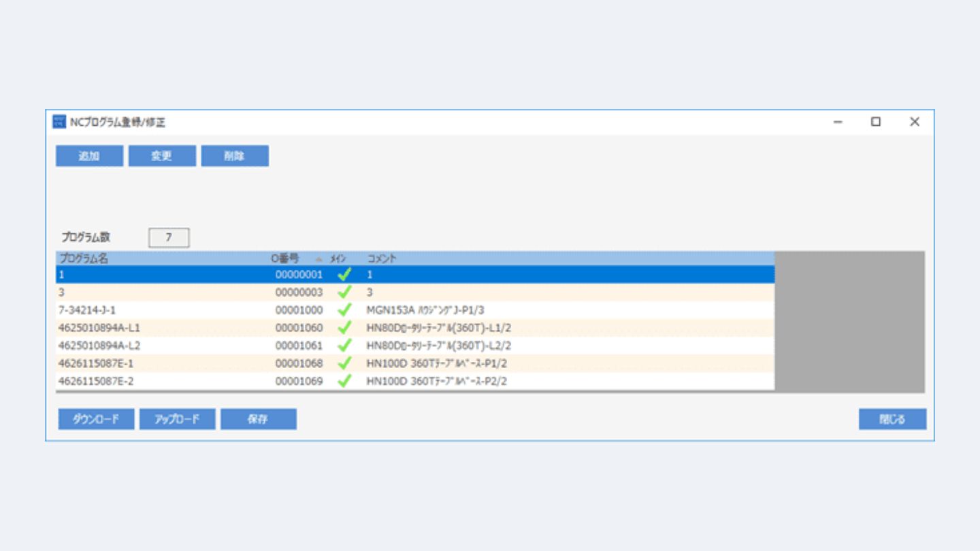Toggle main checkmark for program 4626115087E-2

point(344,381)
